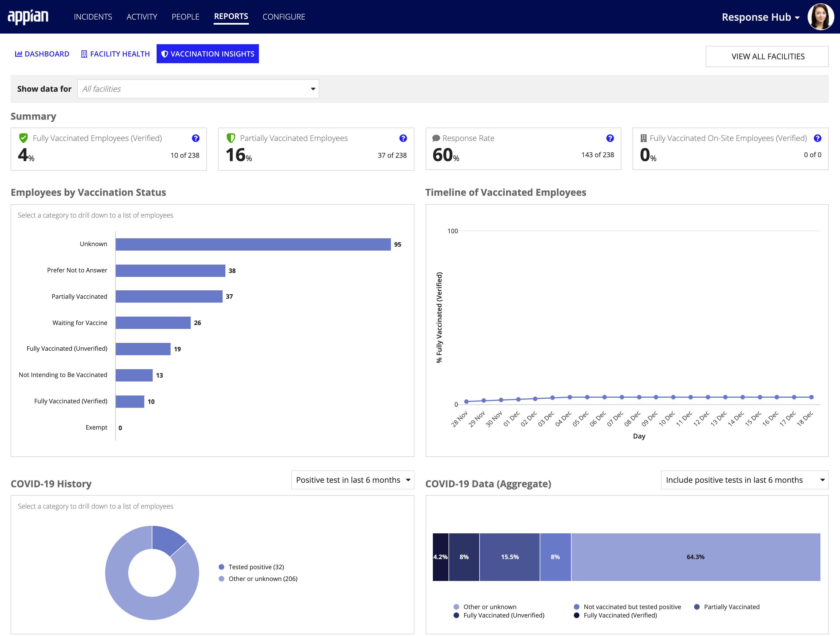
Task: Click the Appian logo
Action: pos(28,17)
